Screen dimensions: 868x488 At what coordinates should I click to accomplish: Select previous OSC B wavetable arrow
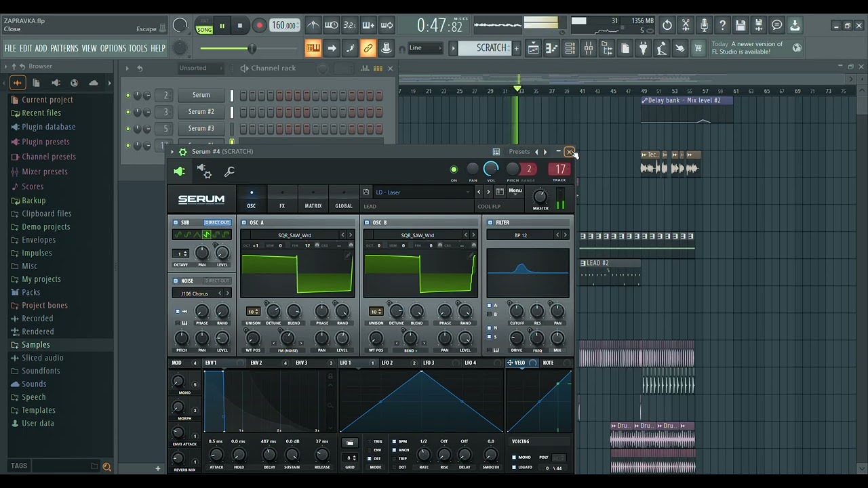[x=465, y=235]
